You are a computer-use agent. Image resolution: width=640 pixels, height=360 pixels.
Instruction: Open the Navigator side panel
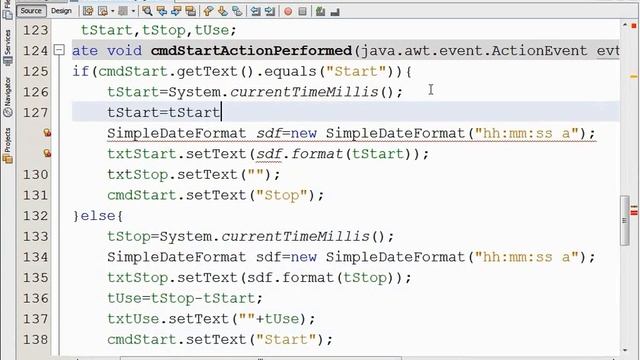(7, 97)
